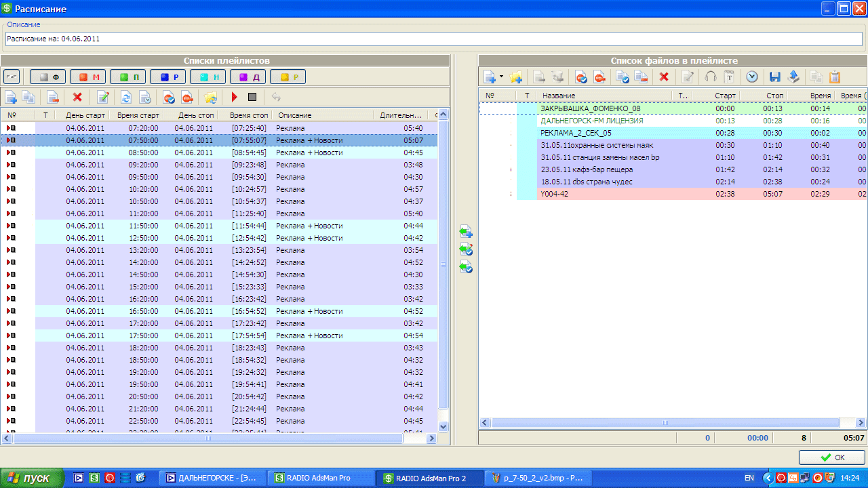Add a file with the page-plus icon in the files toolbar
This screenshot has width=868, height=488.
click(x=488, y=77)
